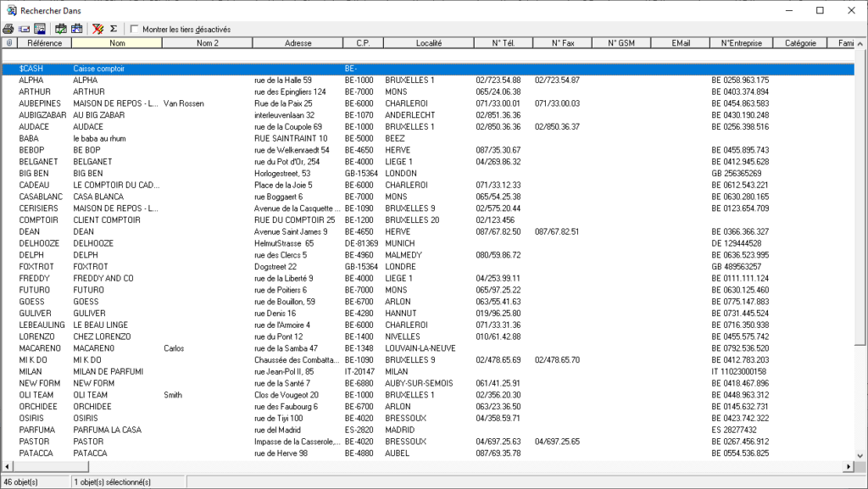Enable 'Montrer les tiers désactivés' checkbox
This screenshot has height=489, width=868.
coord(135,29)
